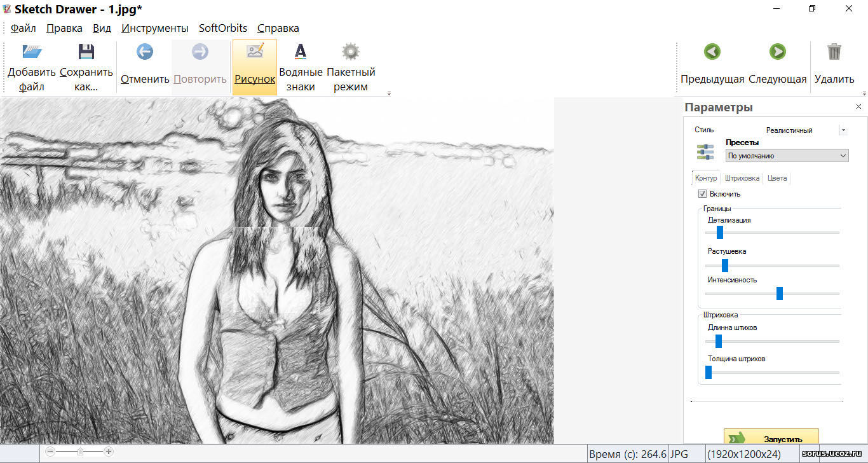
Task: Click the sketch image canvas
Action: pyautogui.click(x=277, y=271)
